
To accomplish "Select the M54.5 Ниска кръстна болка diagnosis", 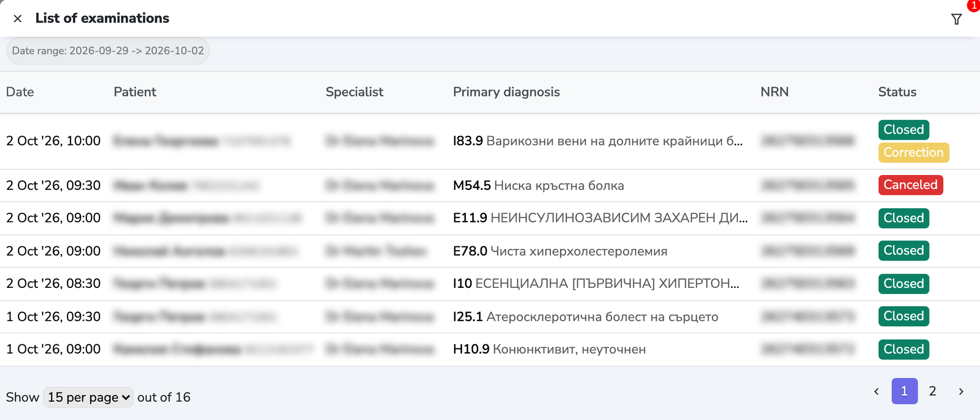I will coord(538,185).
